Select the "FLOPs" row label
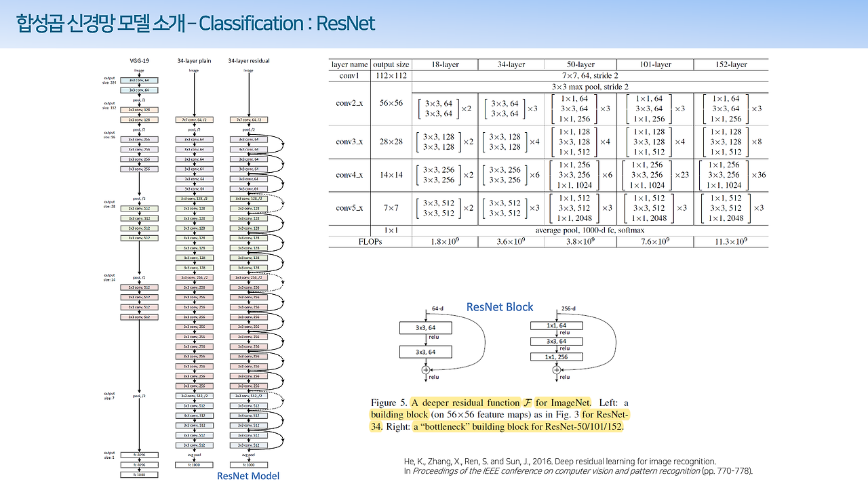868x488 pixels. [370, 241]
